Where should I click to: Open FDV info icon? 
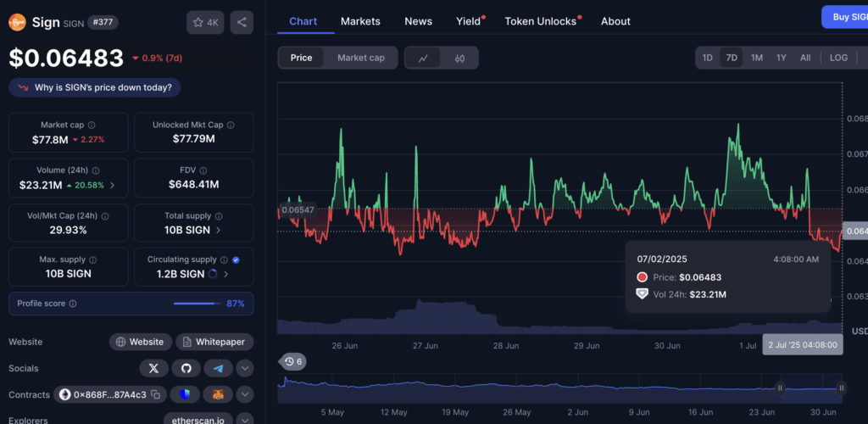coord(203,170)
